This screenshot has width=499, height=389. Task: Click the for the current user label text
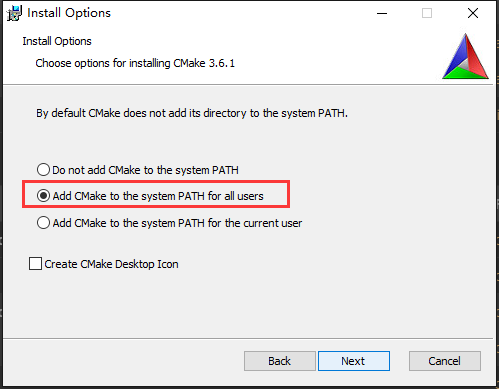click(x=255, y=223)
